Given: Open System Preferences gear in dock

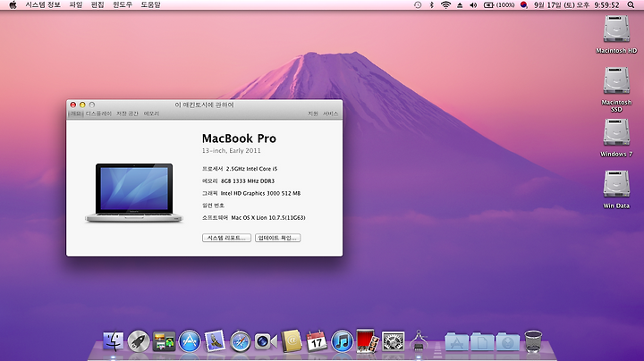Looking at the screenshot, I should tap(393, 341).
